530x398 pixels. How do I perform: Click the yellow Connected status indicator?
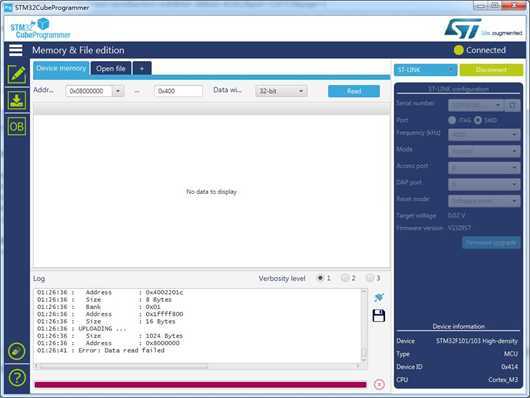458,50
